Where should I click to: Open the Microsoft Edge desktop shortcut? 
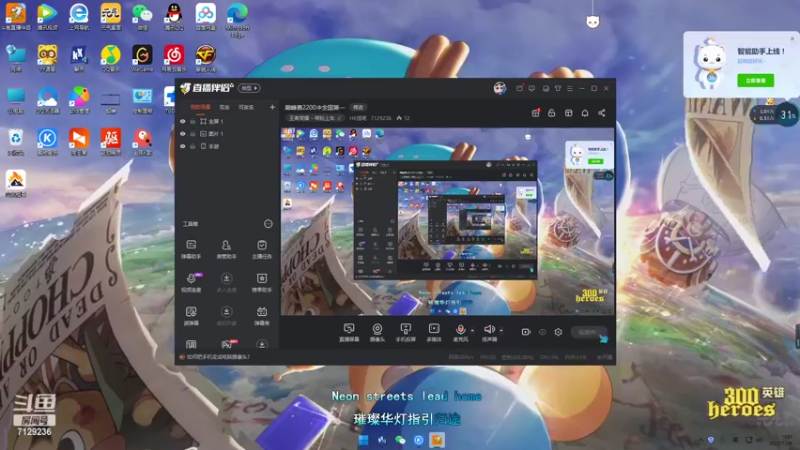tap(237, 19)
